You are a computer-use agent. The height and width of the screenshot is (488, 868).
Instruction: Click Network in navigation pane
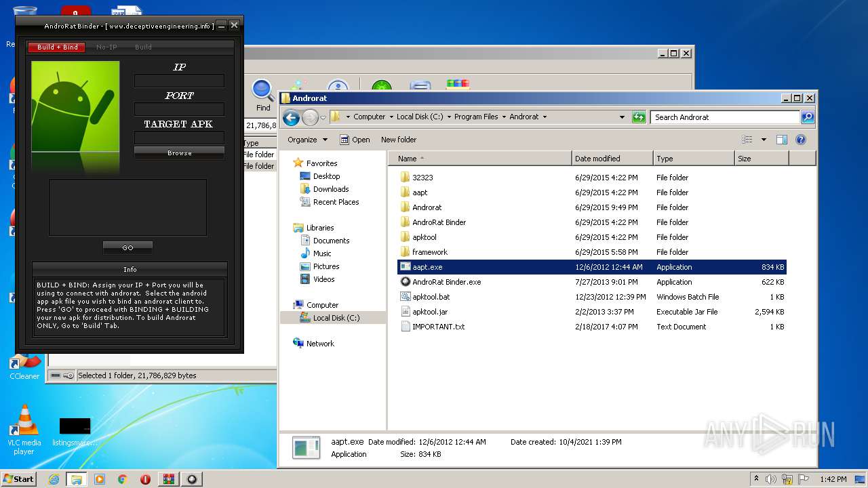(320, 344)
